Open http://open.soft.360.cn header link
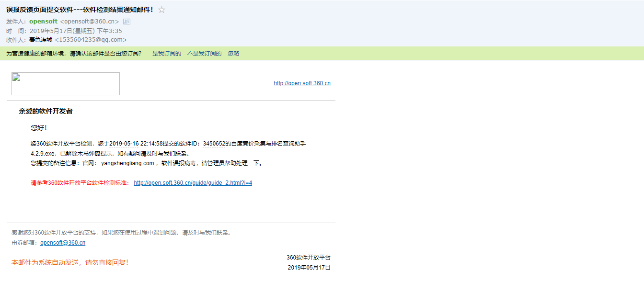The height and width of the screenshot is (282, 644). (x=302, y=83)
